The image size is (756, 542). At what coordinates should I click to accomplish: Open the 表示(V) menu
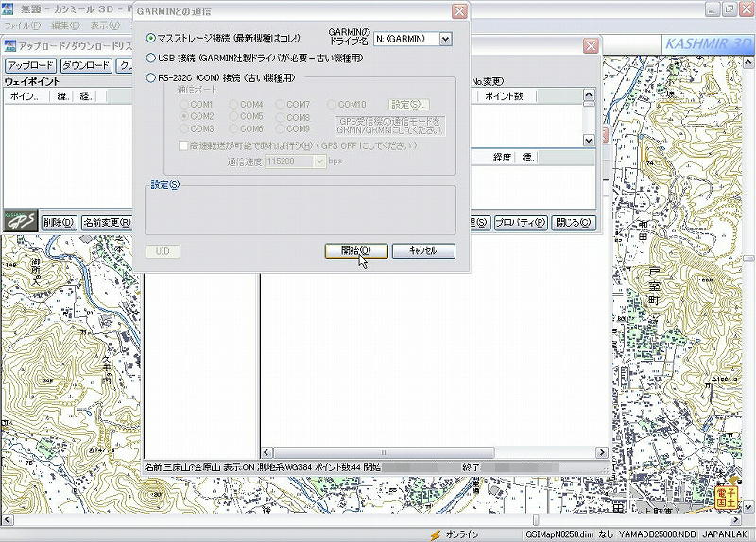105,25
